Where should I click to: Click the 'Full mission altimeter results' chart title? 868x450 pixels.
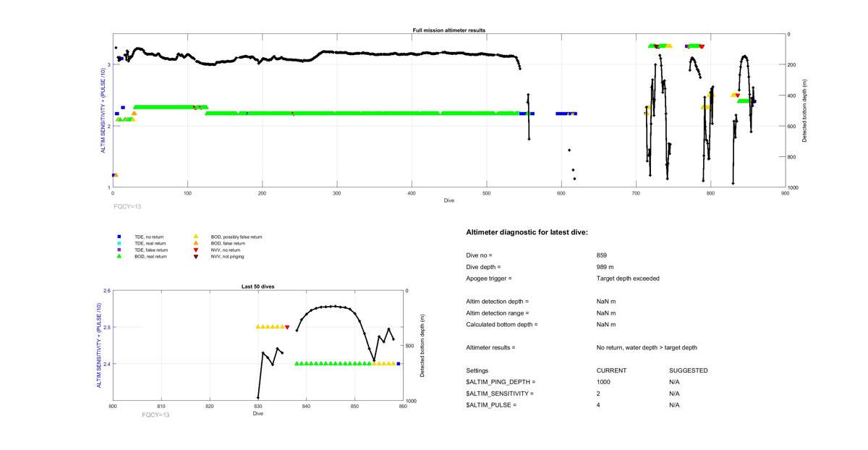coord(448,30)
